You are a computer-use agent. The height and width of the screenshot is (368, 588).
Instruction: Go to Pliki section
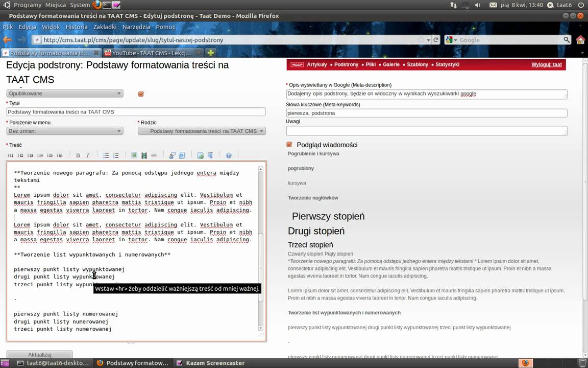[371, 64]
